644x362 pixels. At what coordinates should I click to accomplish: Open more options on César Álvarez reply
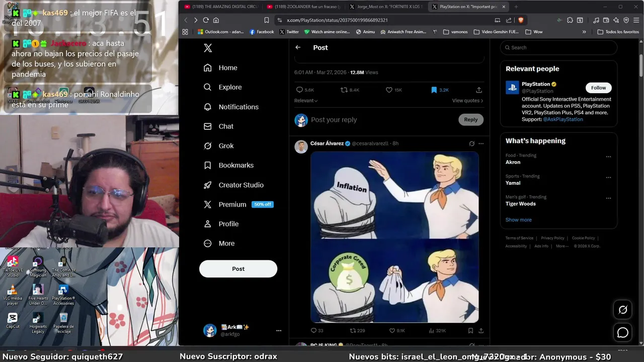point(481,144)
